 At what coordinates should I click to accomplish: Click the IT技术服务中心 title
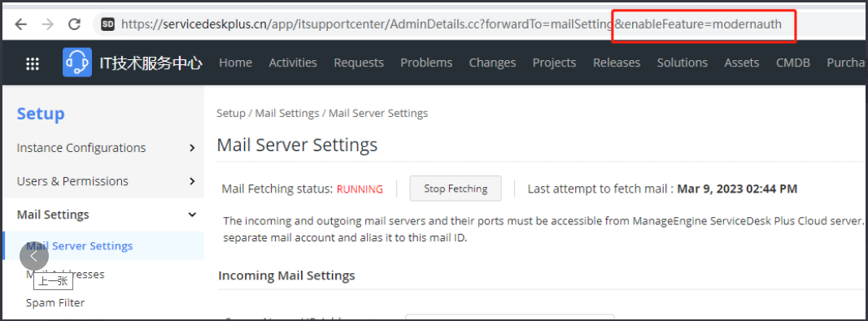[x=150, y=63]
